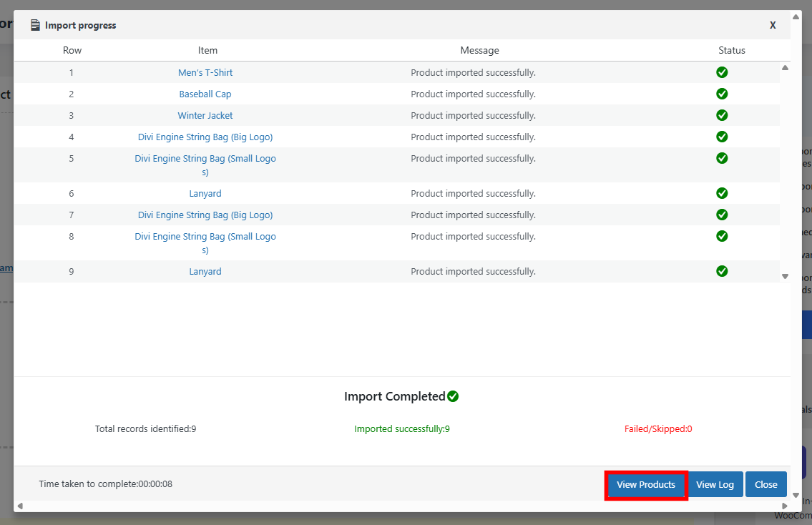Image resolution: width=812 pixels, height=525 pixels.
Task: Click the status icon for Winter Jacket row
Action: point(722,115)
